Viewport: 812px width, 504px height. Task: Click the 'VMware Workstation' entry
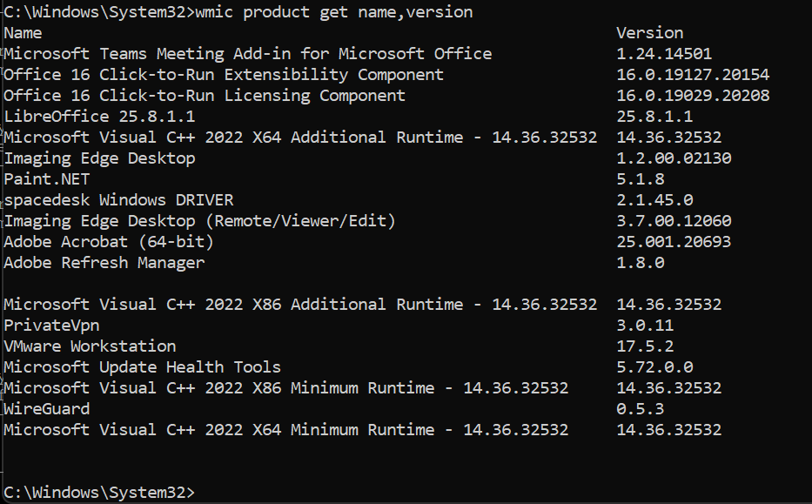tap(90, 346)
